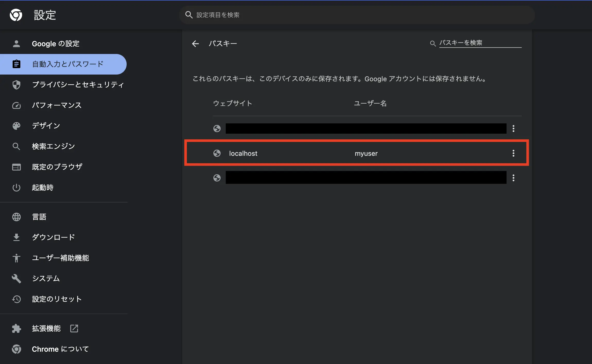The image size is (592, 364).
Task: Click the 既定のブラウザ browser icon
Action: (16, 167)
